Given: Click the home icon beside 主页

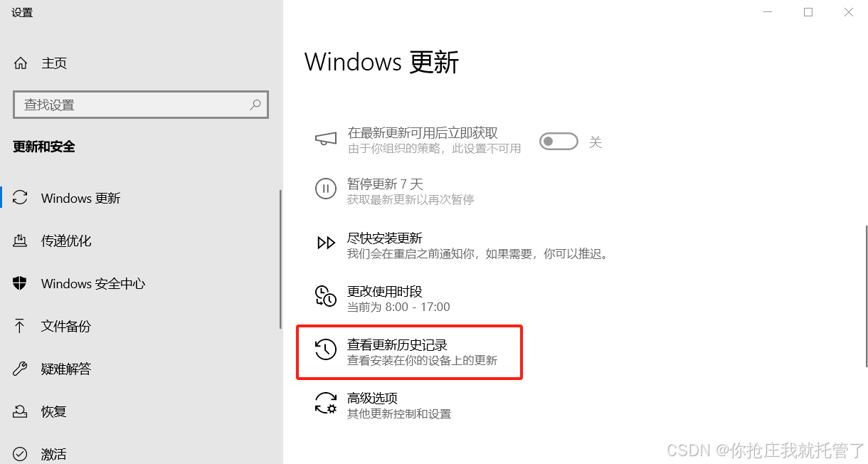Looking at the screenshot, I should (x=21, y=63).
